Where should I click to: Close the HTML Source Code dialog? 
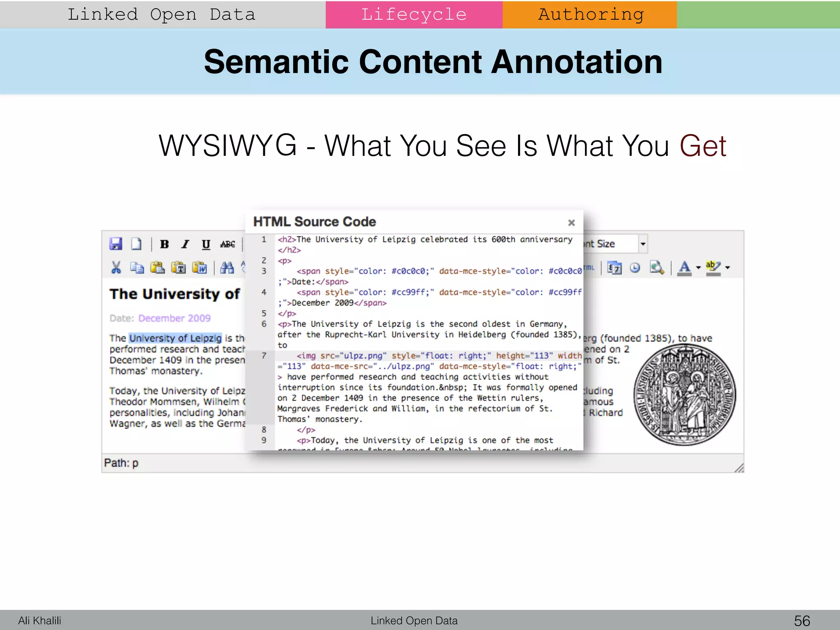tap(571, 223)
